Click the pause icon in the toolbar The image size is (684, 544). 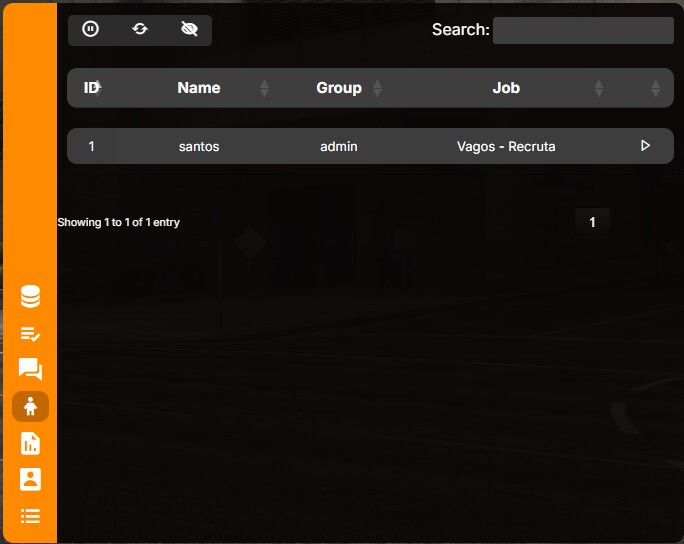pyautogui.click(x=90, y=29)
